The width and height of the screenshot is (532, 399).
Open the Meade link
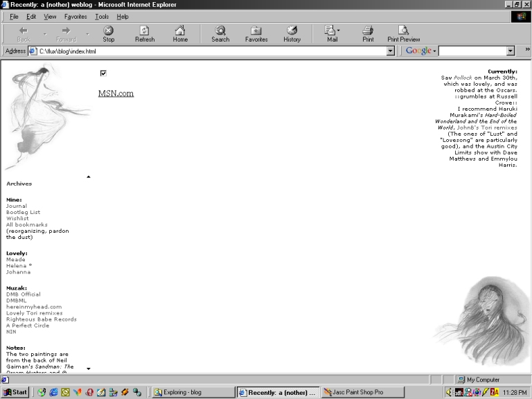coord(16,260)
